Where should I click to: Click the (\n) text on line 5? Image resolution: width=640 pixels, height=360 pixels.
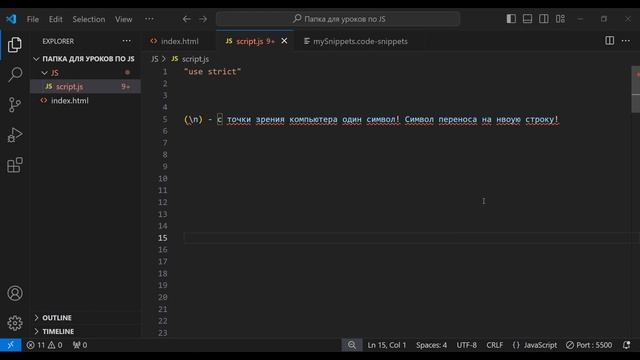click(x=193, y=119)
